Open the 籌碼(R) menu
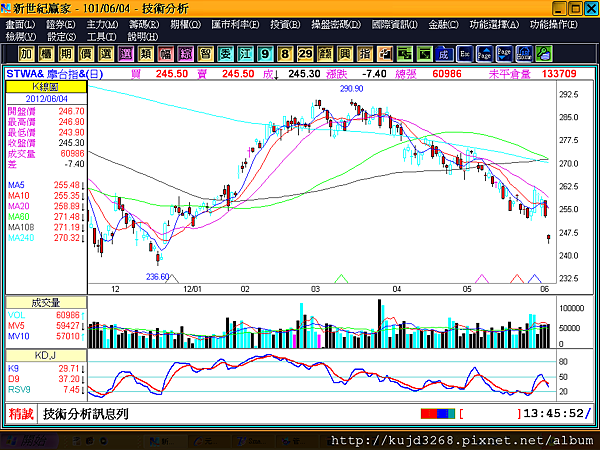600x450 pixels. tap(144, 24)
